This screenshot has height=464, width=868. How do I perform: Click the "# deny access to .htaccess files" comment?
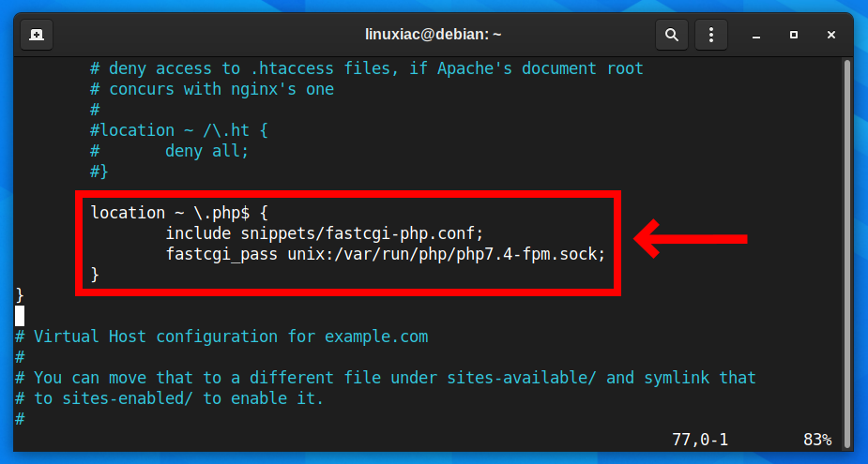pyautogui.click(x=367, y=68)
